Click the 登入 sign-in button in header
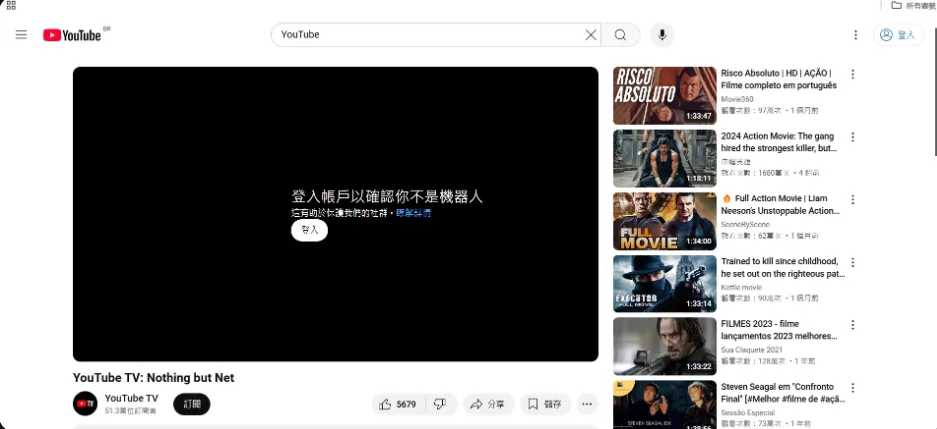 [898, 35]
